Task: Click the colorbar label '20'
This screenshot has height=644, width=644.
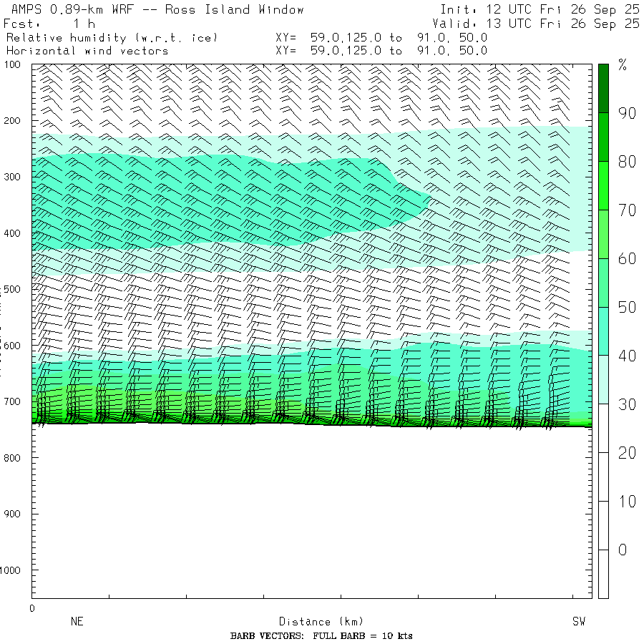Action: click(x=627, y=453)
